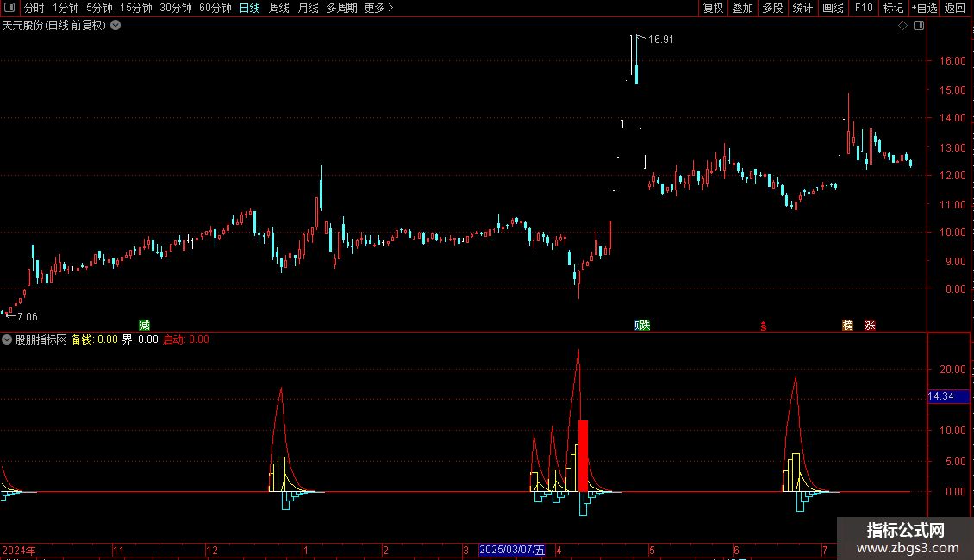Click the 2025/03/07/五 date cursor label
The width and height of the screenshot is (974, 560).
pos(512,550)
